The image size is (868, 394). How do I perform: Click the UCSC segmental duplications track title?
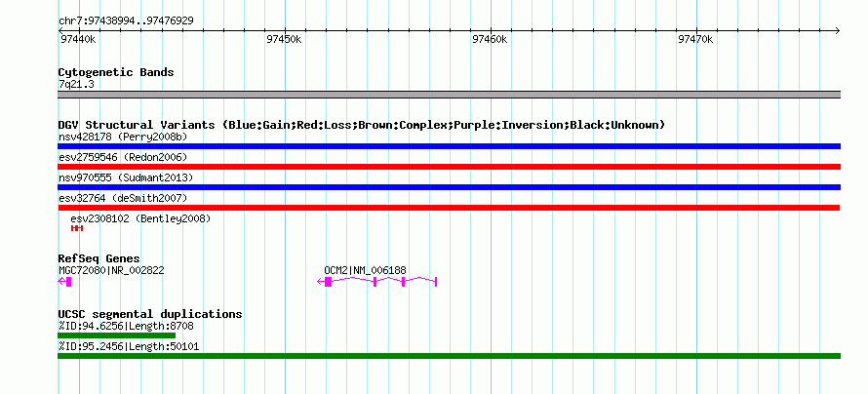(150, 314)
